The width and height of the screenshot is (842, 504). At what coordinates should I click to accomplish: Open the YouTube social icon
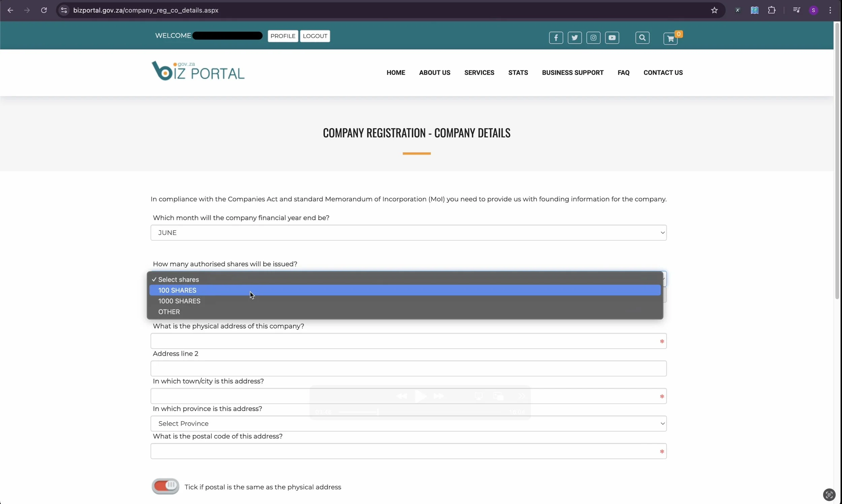612,38
